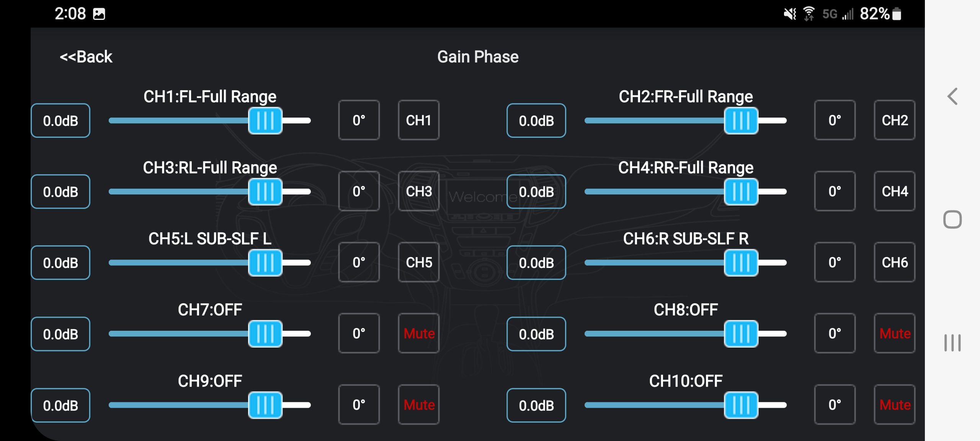Unmute CH10 via its red Mute button
The image size is (980, 441).
pos(895,405)
